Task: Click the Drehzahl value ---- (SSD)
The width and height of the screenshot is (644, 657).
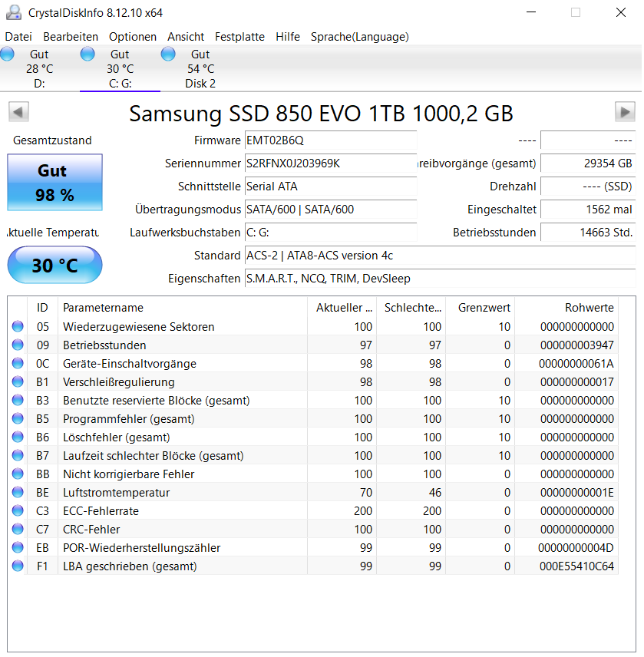Action: tap(588, 187)
